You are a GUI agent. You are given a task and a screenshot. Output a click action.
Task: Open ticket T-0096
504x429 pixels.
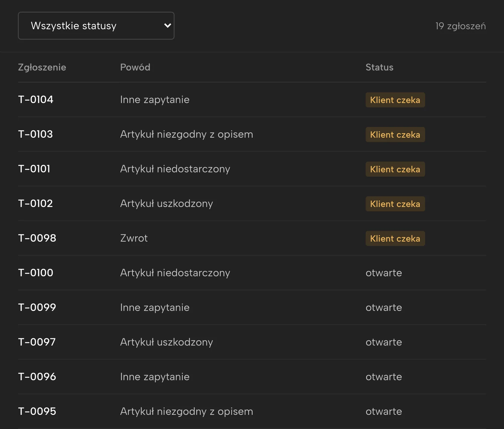[37, 377]
